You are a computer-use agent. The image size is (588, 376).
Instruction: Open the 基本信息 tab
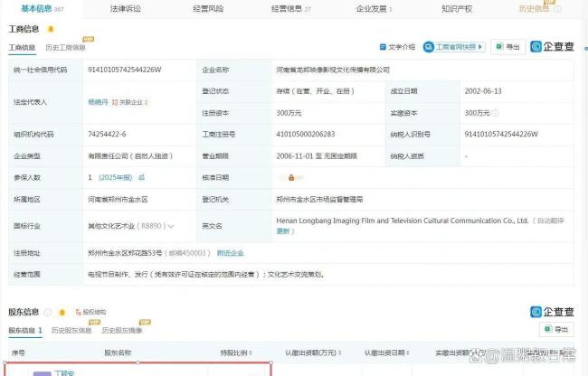point(42,9)
